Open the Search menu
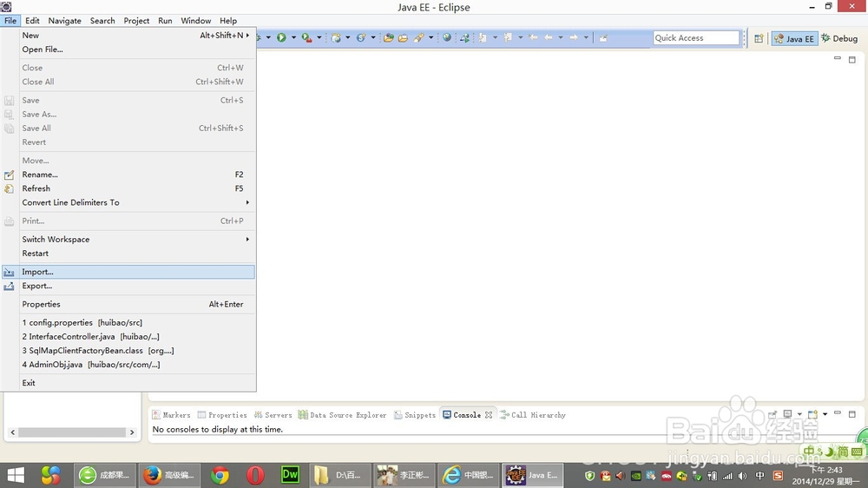 point(102,21)
